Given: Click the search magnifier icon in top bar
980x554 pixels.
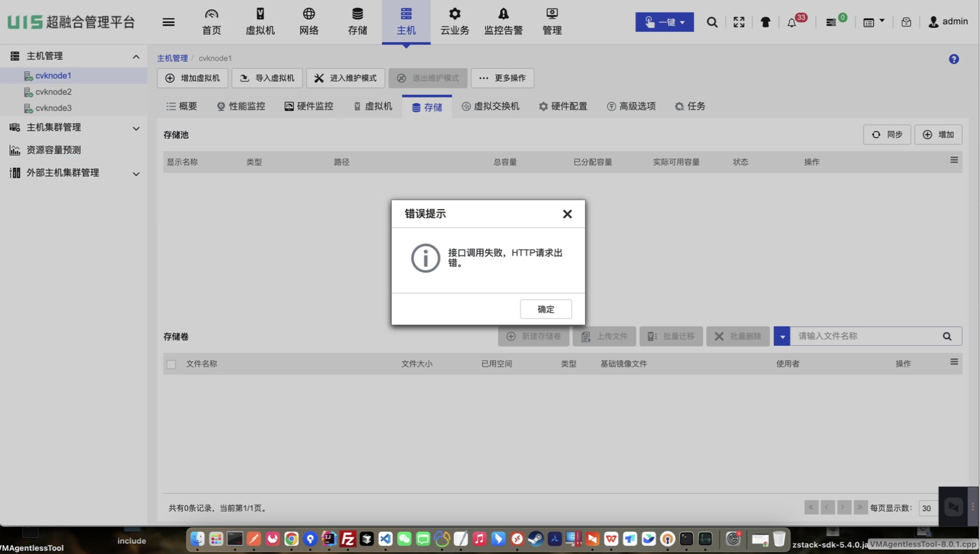Looking at the screenshot, I should [711, 22].
